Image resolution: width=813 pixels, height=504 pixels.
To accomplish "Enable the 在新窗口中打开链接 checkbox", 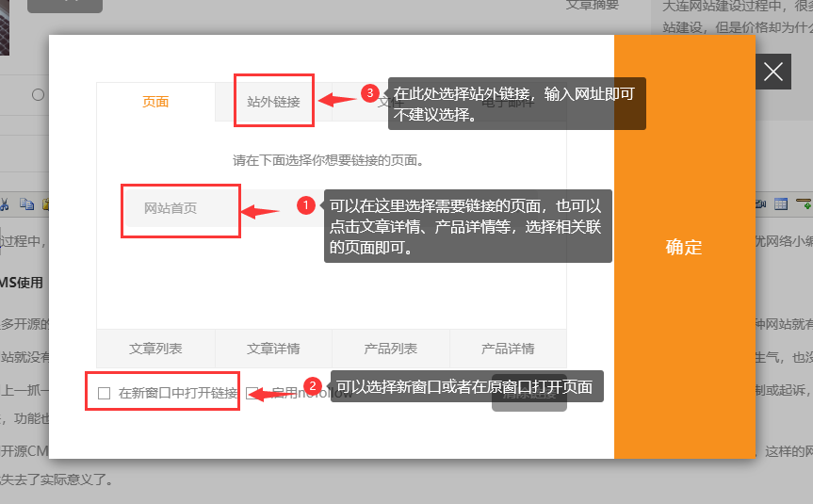I will [105, 393].
